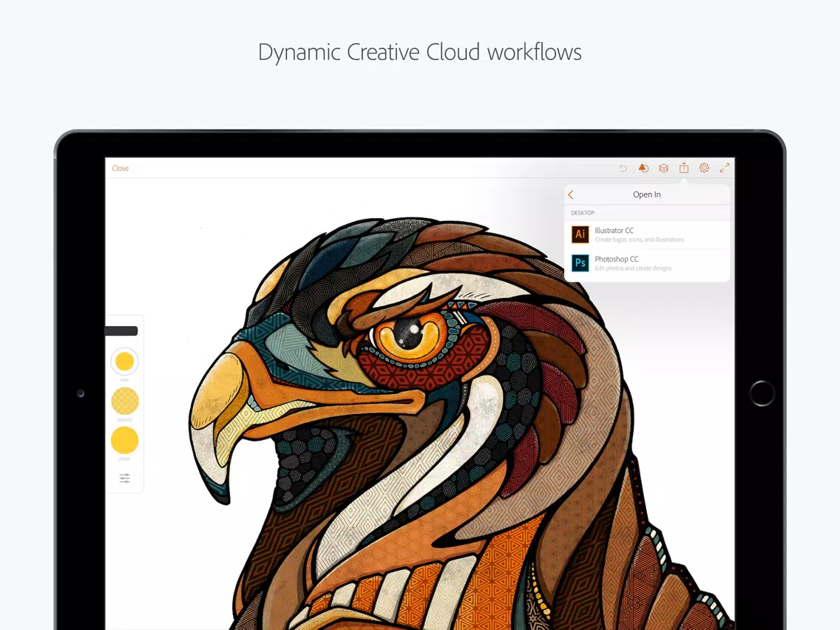
Task: Click the 'Create logos, icons, and illustrations' caption
Action: (639, 240)
